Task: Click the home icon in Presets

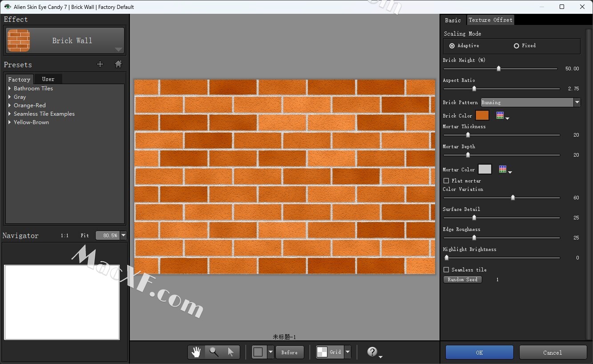Action: point(118,65)
